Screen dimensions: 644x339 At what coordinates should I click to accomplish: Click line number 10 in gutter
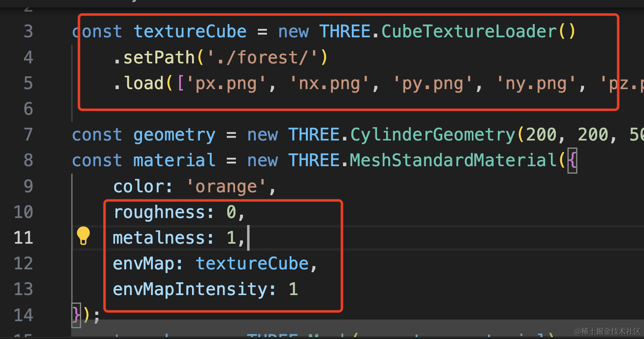pyautogui.click(x=23, y=212)
